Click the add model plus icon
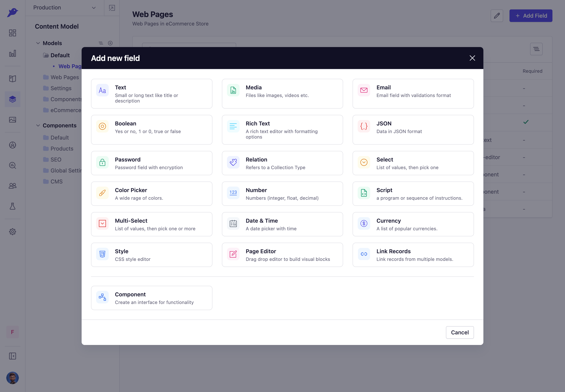Screen dimensions: 565x392 (x=110, y=43)
